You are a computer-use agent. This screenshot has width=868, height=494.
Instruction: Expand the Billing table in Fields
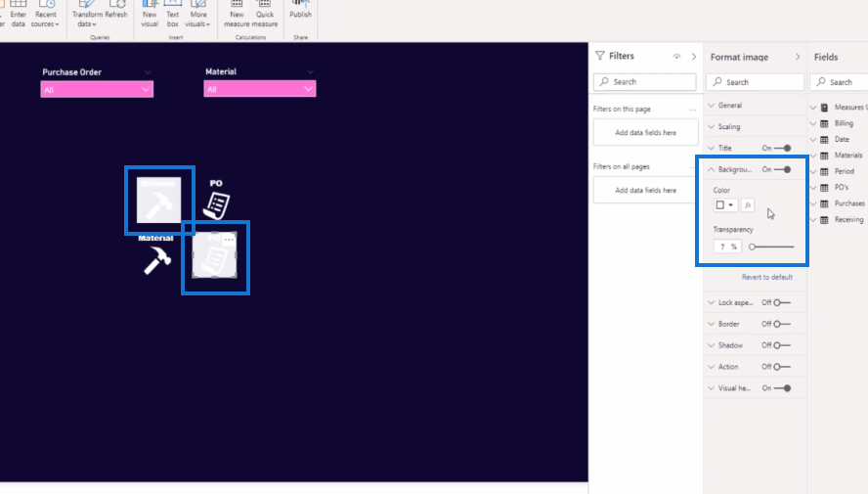pyautogui.click(x=813, y=123)
